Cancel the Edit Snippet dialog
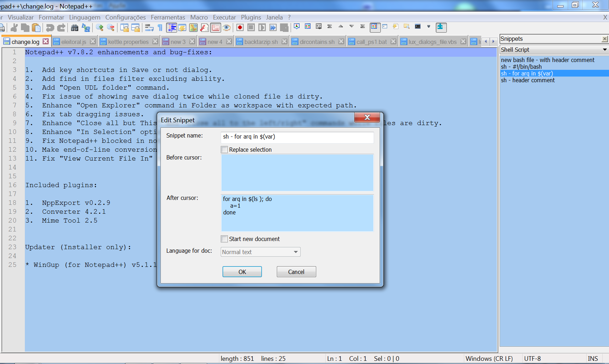The height and width of the screenshot is (364, 609). (296, 272)
